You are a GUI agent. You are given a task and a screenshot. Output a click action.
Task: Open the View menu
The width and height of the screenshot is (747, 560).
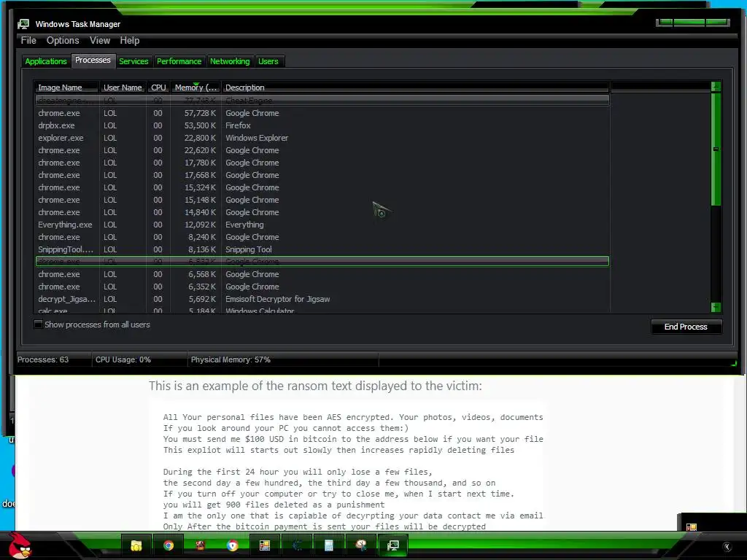(x=100, y=41)
